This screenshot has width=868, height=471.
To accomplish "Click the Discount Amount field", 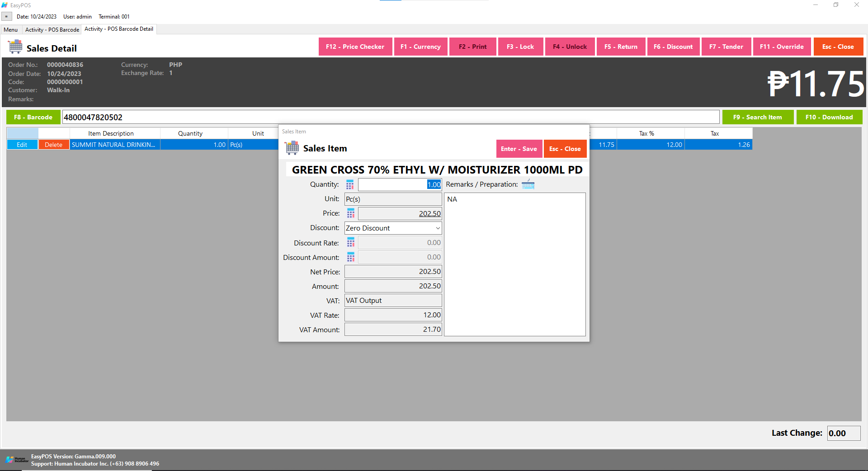I will [x=400, y=257].
